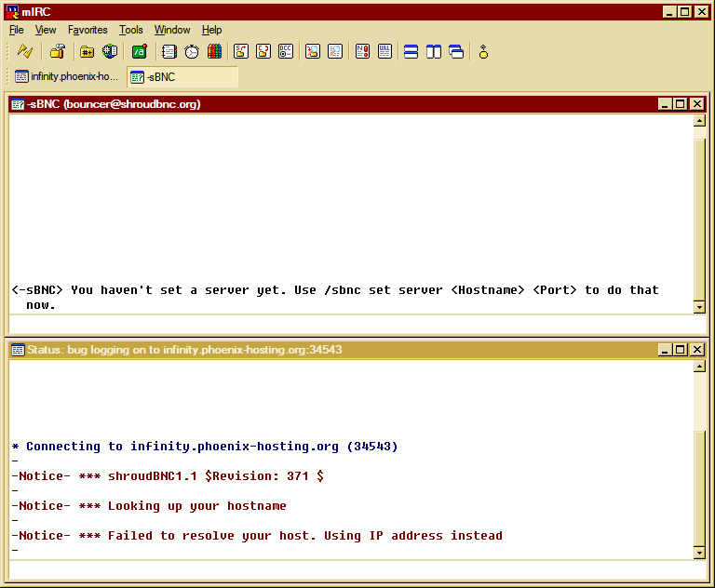The width and height of the screenshot is (715, 588).
Task: Open the channels list globe icon
Action: pyautogui.click(x=110, y=51)
